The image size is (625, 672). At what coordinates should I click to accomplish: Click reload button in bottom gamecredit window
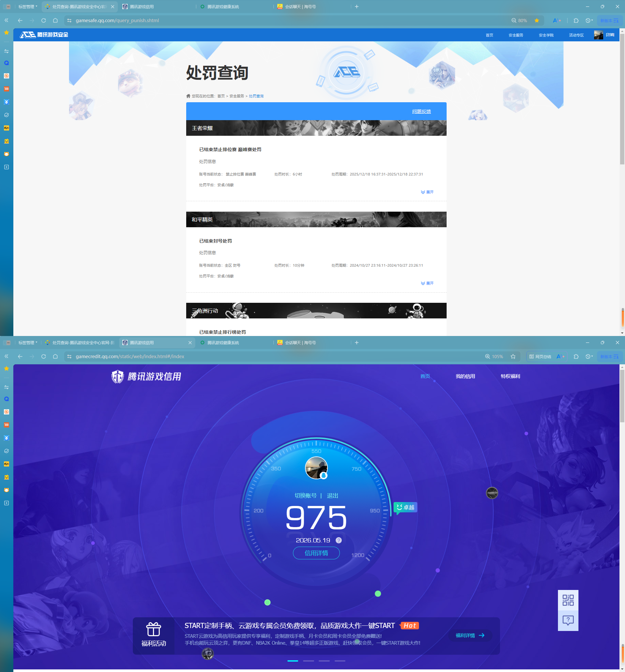(44, 356)
